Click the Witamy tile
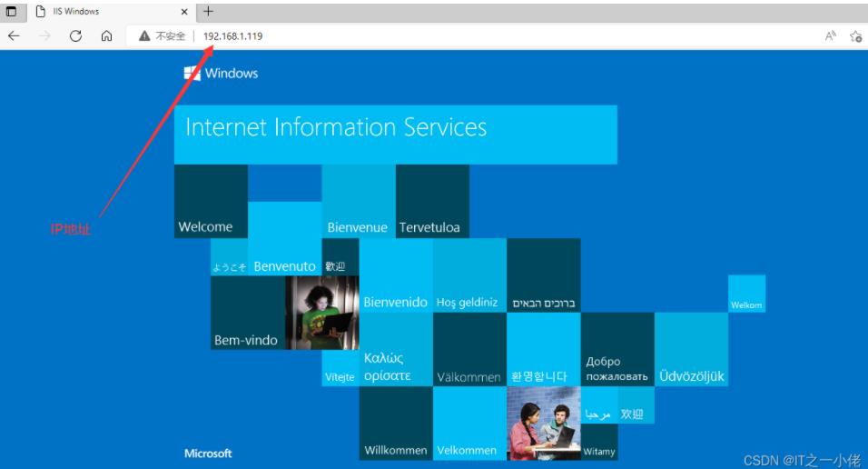The image size is (868, 469). tap(599, 442)
